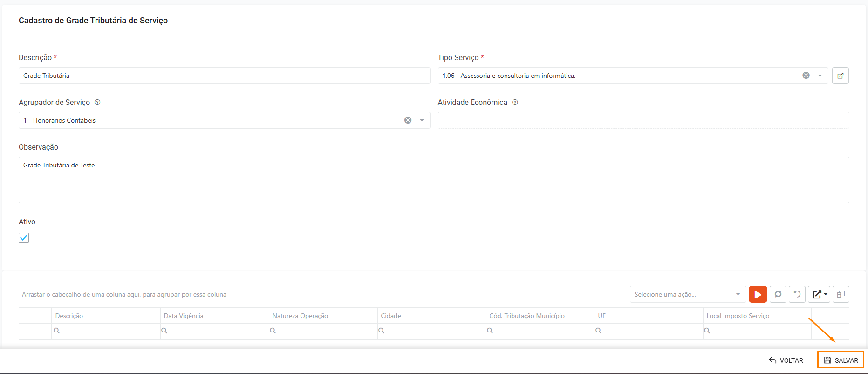868x374 pixels.
Task: Expand the Agrupador de Serviço dropdown
Action: [x=422, y=120]
